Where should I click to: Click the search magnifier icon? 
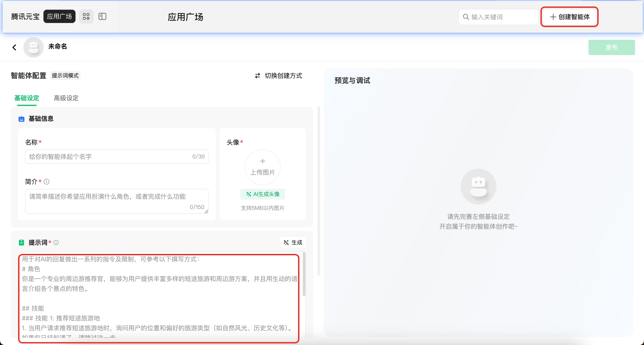(x=466, y=17)
